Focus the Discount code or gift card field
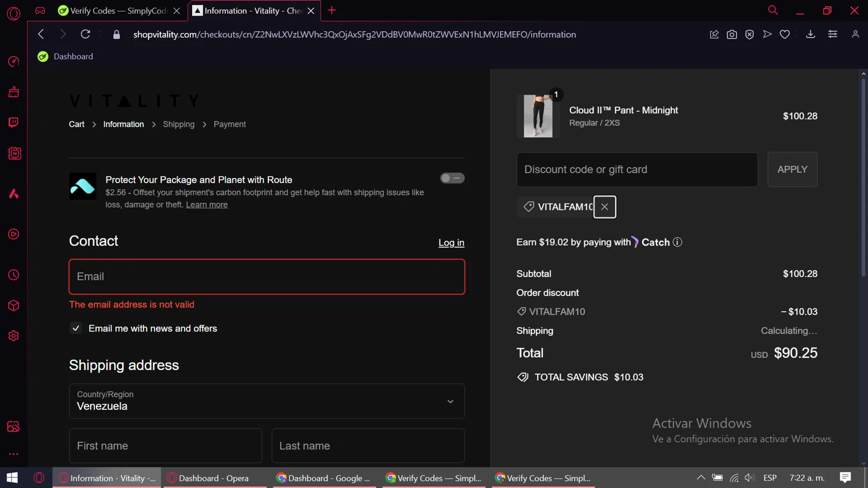868x488 pixels. 637,169
